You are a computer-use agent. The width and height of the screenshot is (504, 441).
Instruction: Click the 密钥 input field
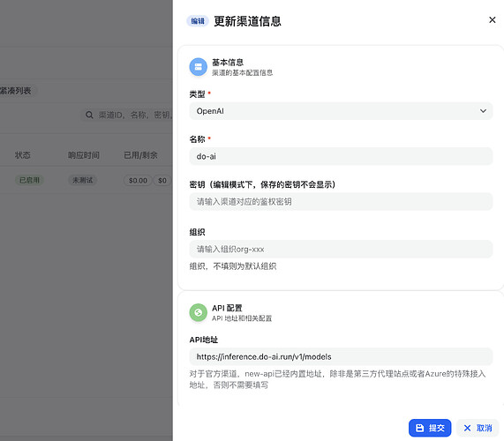click(x=341, y=202)
